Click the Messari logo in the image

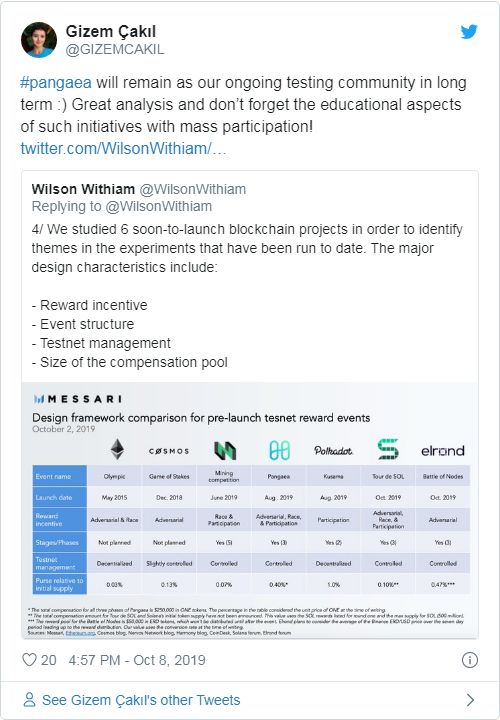point(78,399)
